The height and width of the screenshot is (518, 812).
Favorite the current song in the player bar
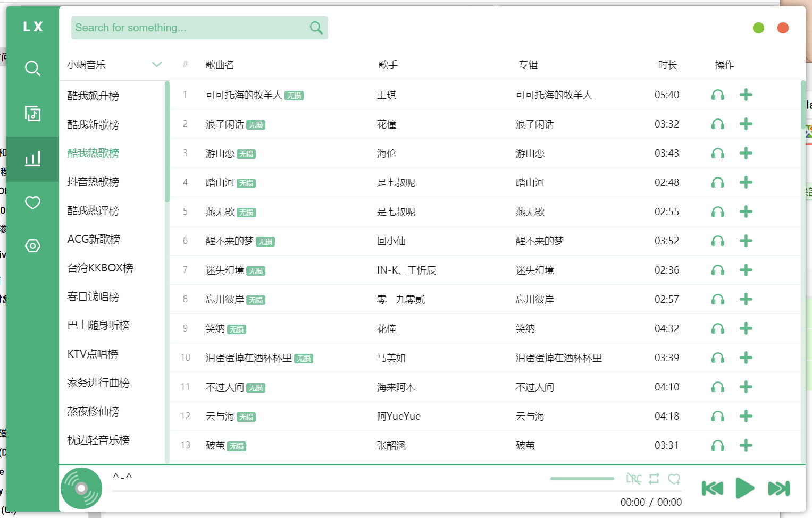674,479
